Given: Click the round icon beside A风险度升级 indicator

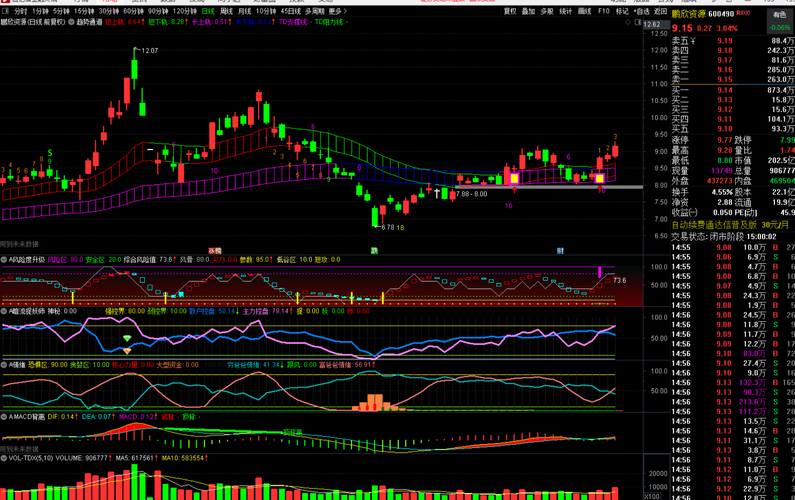Looking at the screenshot, I should point(4,260).
